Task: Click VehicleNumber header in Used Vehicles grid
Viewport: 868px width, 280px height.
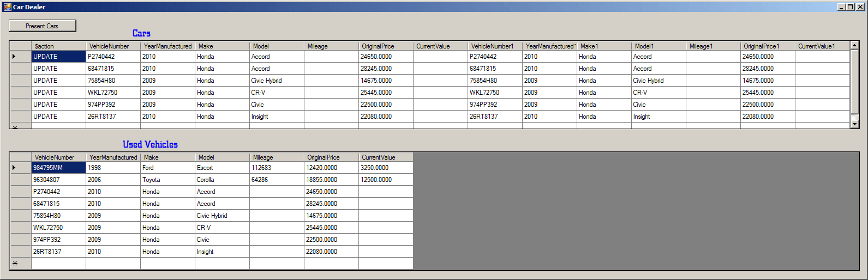Action: [58, 157]
